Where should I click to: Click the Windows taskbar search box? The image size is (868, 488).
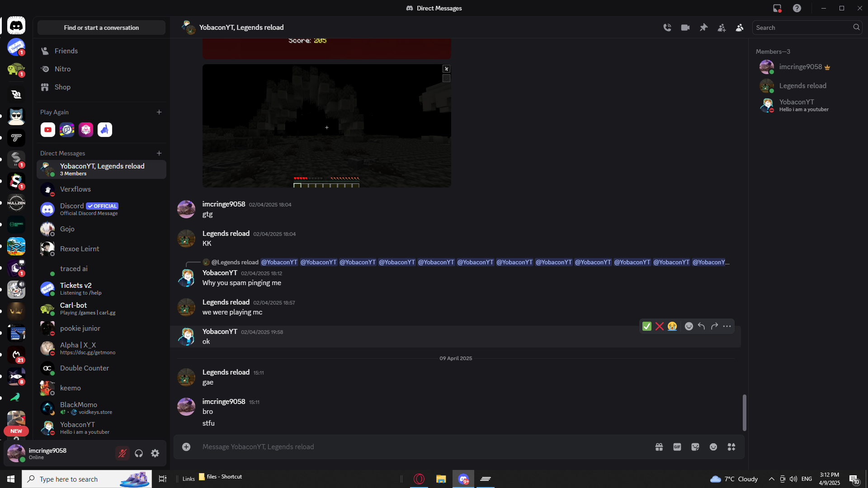[x=87, y=479]
